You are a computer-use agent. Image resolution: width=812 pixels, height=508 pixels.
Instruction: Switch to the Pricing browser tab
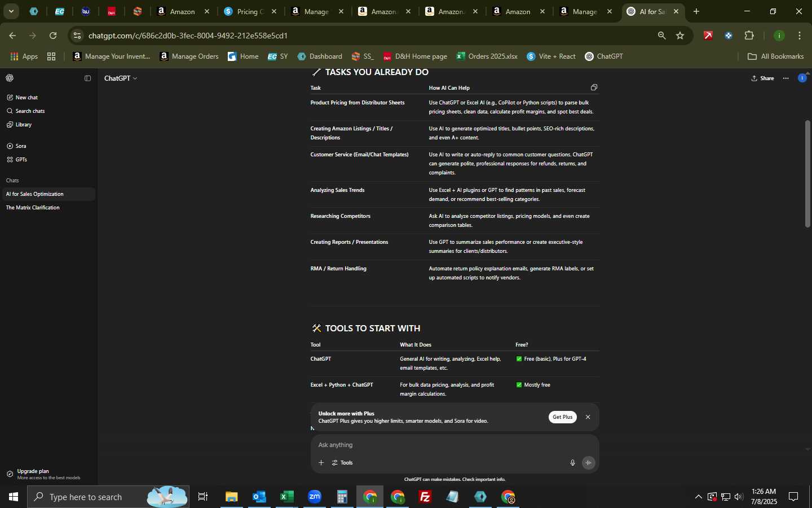pyautogui.click(x=250, y=11)
